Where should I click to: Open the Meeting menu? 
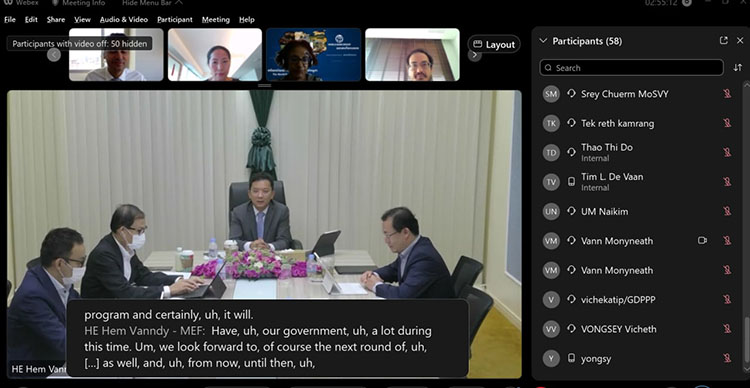coord(215,20)
